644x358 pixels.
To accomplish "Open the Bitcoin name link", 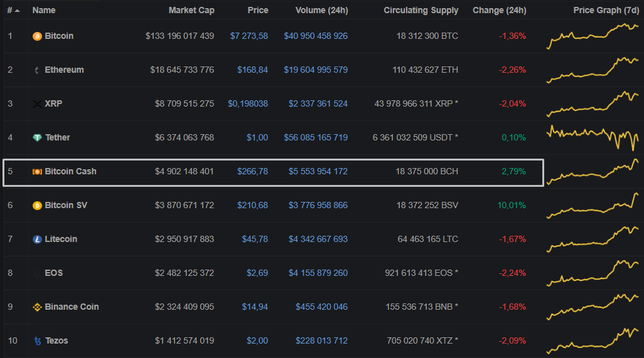I will point(59,36).
